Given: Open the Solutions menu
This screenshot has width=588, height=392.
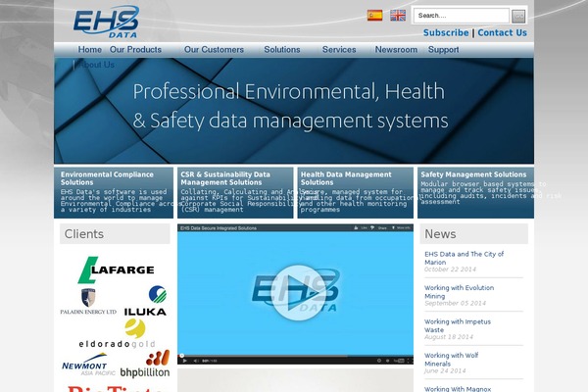Looking at the screenshot, I should point(282,50).
